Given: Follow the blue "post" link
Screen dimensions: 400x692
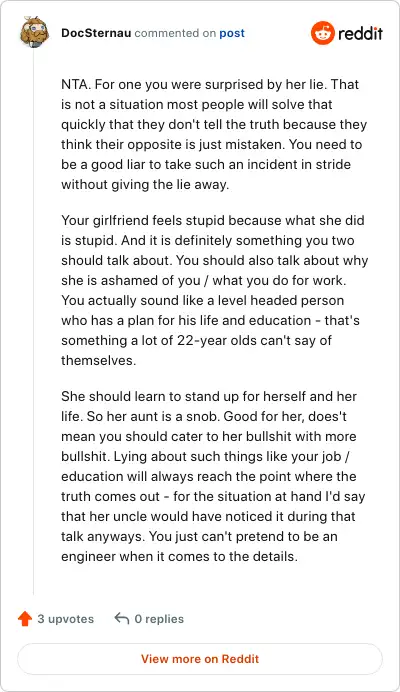Looking at the screenshot, I should click(232, 33).
